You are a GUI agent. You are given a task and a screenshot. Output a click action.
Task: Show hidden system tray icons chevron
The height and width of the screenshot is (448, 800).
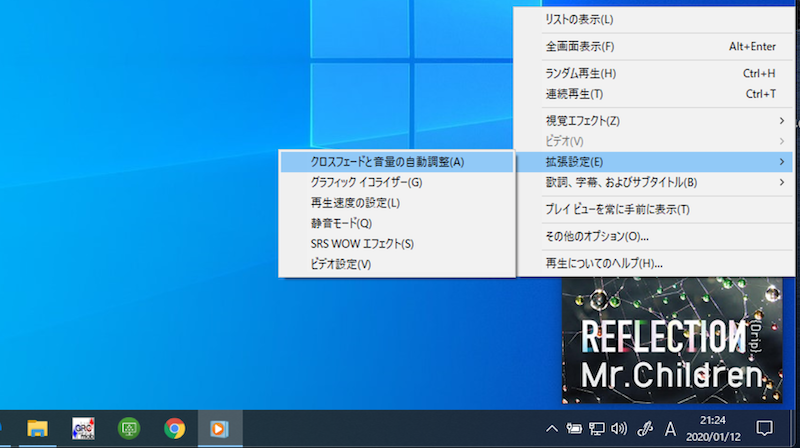(552, 429)
